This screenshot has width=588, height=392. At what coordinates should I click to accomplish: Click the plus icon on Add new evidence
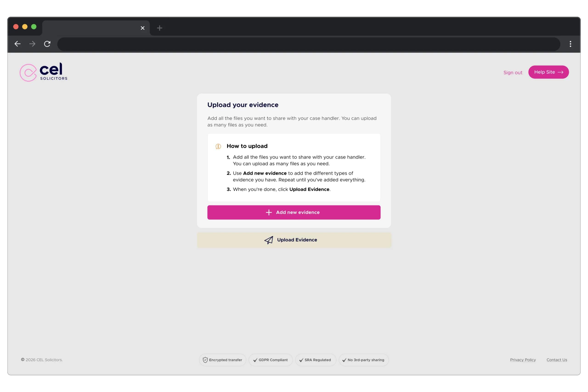269,212
